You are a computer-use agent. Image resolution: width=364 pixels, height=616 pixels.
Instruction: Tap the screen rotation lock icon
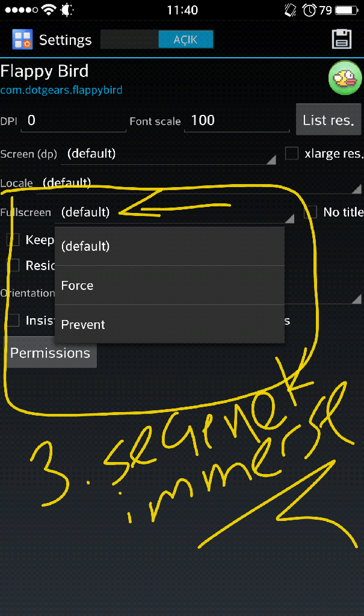[x=291, y=10]
